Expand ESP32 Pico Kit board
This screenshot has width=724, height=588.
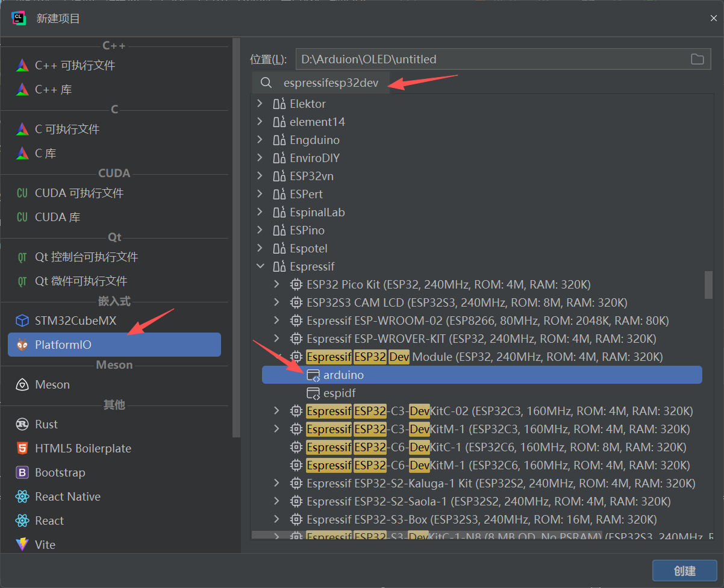point(276,284)
